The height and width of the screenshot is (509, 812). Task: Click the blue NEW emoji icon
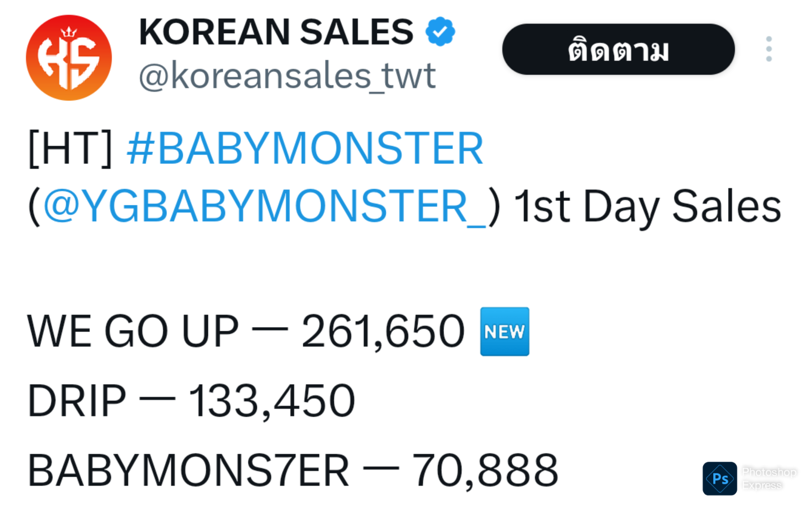point(504,331)
